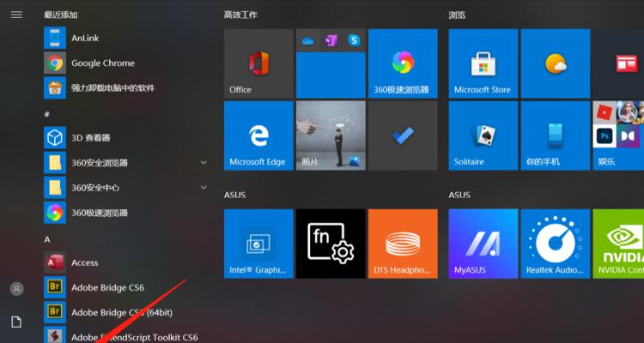Open the 你的手机 tile
Image resolution: width=644 pixels, height=343 pixels.
pyautogui.click(x=556, y=135)
